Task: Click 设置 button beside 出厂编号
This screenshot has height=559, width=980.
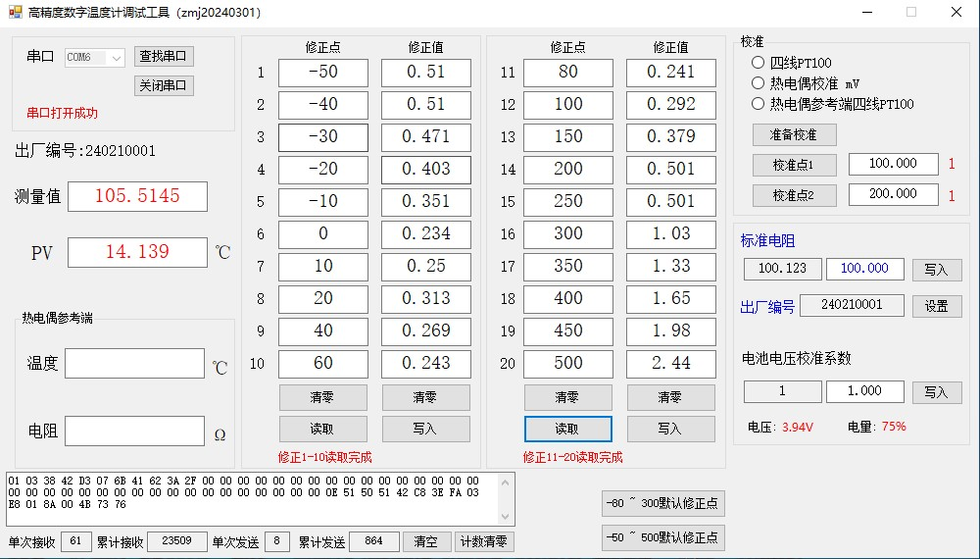Action: [x=936, y=306]
